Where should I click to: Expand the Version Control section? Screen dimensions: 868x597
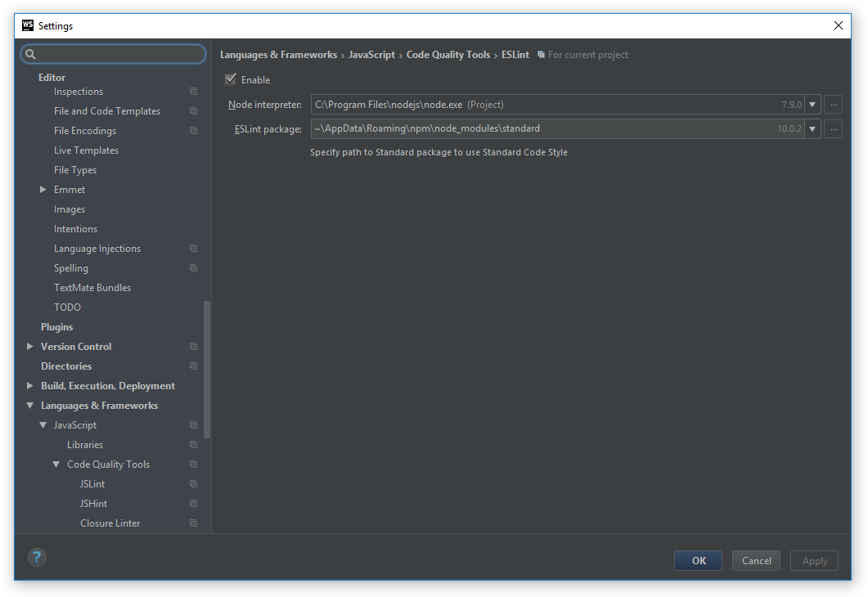point(30,347)
